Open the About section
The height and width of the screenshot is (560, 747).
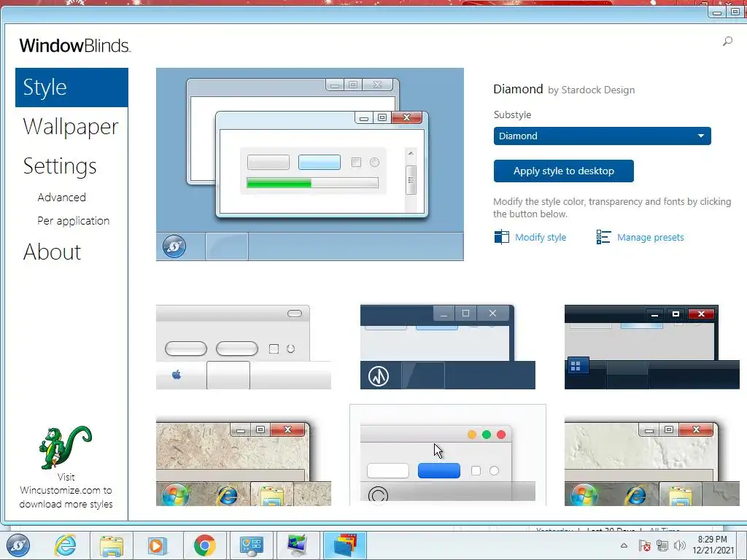click(52, 252)
